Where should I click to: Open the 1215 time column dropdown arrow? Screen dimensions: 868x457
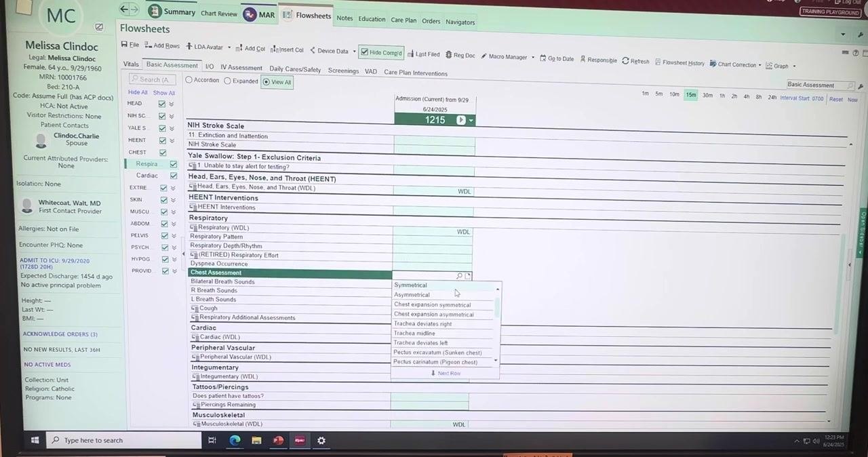tap(471, 121)
